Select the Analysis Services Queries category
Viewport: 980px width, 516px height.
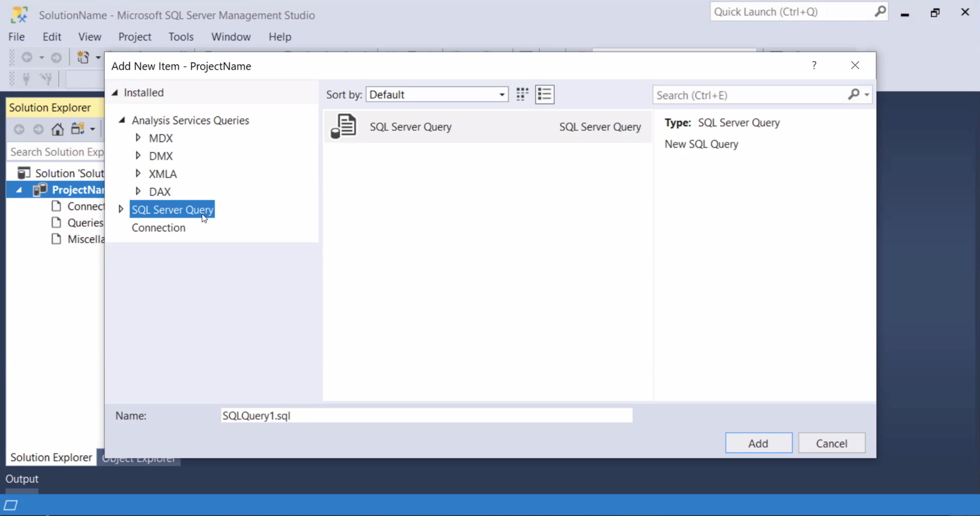[x=190, y=120]
